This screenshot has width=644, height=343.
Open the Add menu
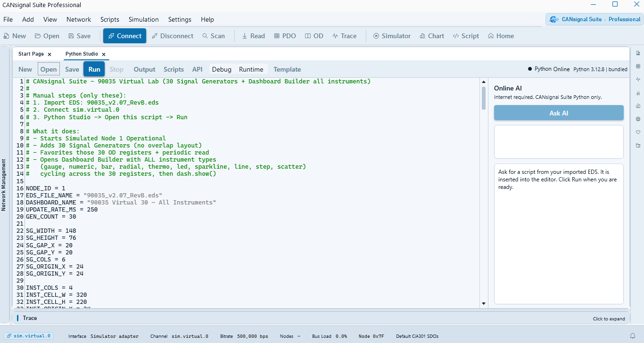[x=28, y=19]
